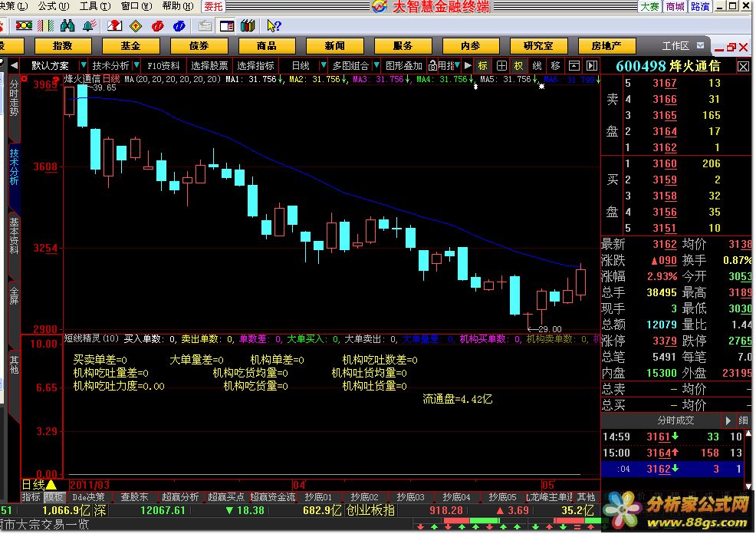Click the red question-mark envelope icon
The height and width of the screenshot is (534, 756).
click(x=113, y=25)
